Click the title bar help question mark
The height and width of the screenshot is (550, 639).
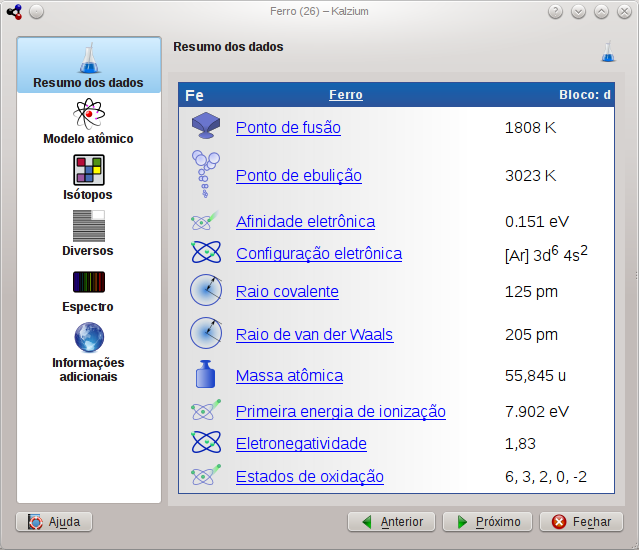[556, 12]
